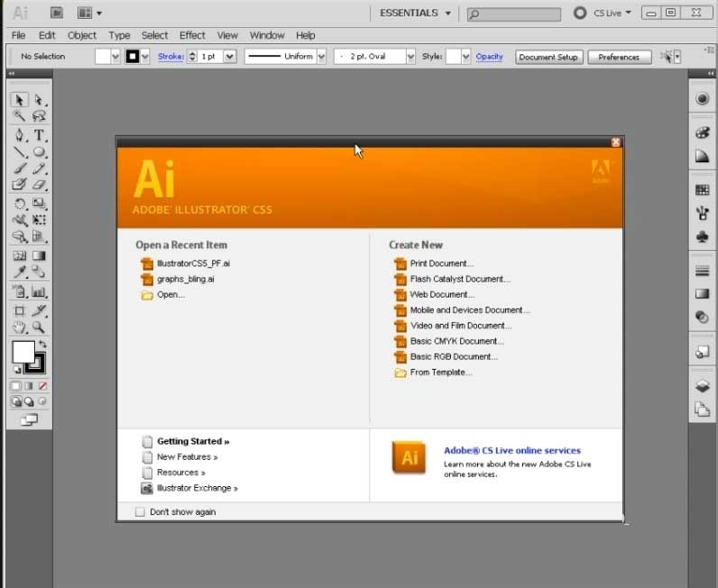This screenshot has height=588, width=718.
Task: Open the Uniform width profile dropdown
Action: tap(321, 56)
